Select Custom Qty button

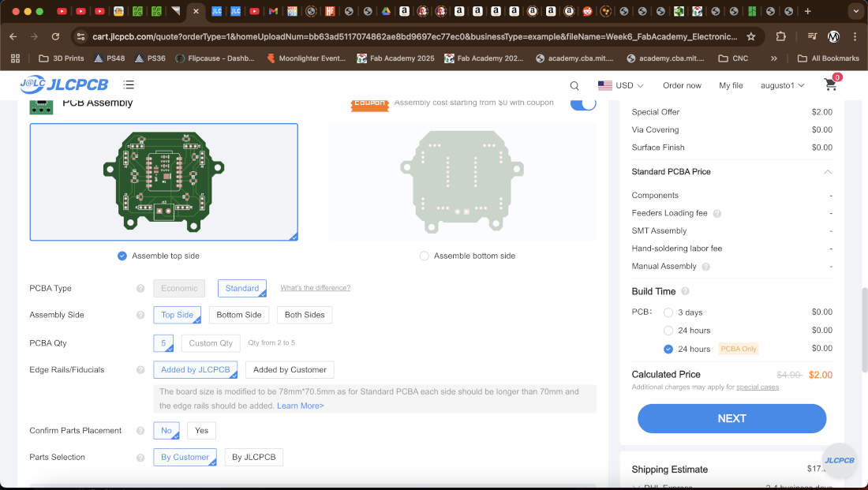coord(211,343)
